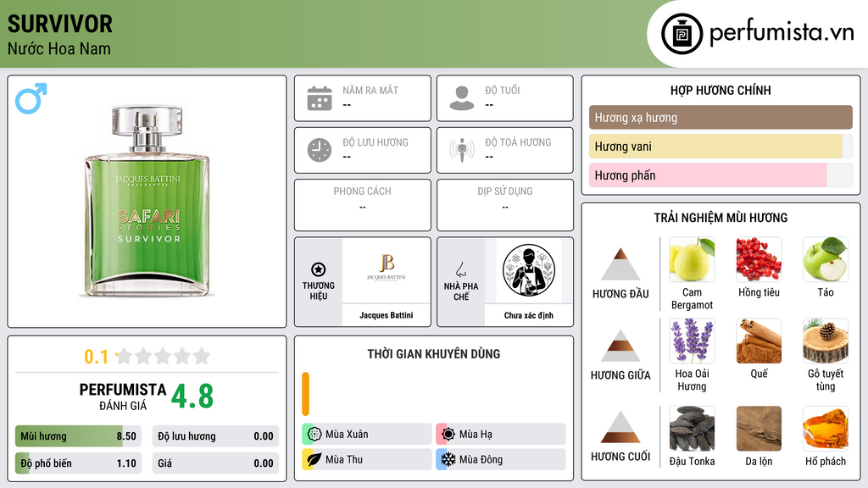
Task: Click the Hương giữa pyramid icon
Action: (x=620, y=346)
